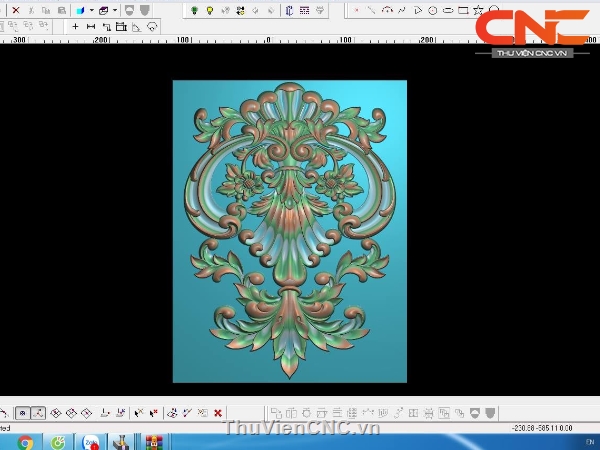Click the yellow light bulb icon
600x450 pixels.
pyautogui.click(x=210, y=10)
